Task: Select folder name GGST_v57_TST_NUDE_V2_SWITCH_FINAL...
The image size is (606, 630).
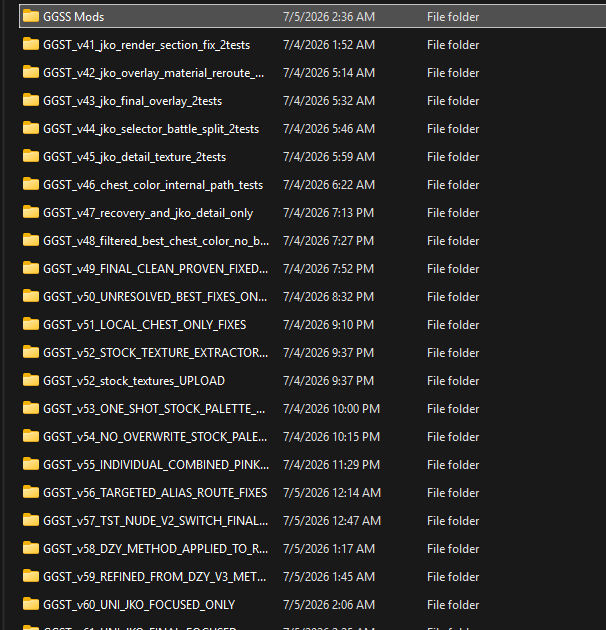Action: 156,521
